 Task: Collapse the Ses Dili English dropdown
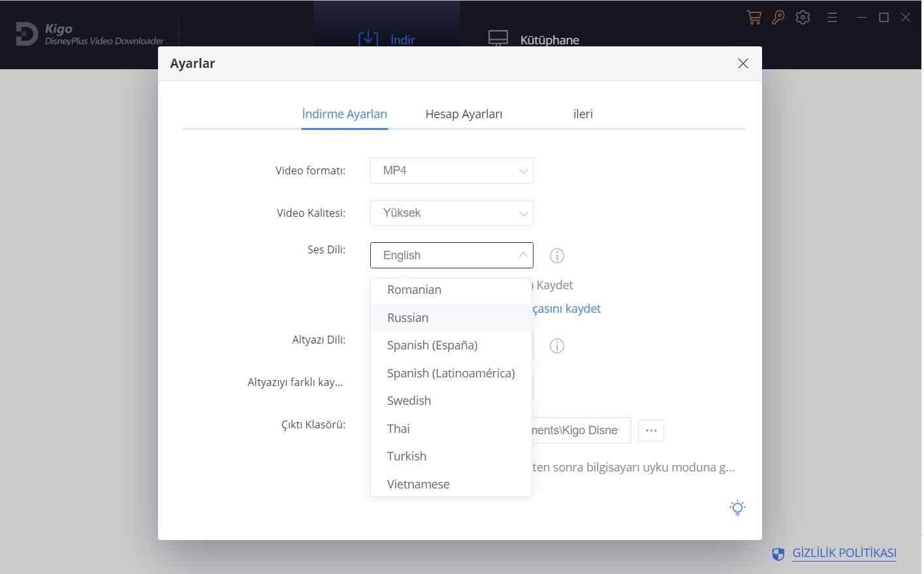[x=451, y=255]
